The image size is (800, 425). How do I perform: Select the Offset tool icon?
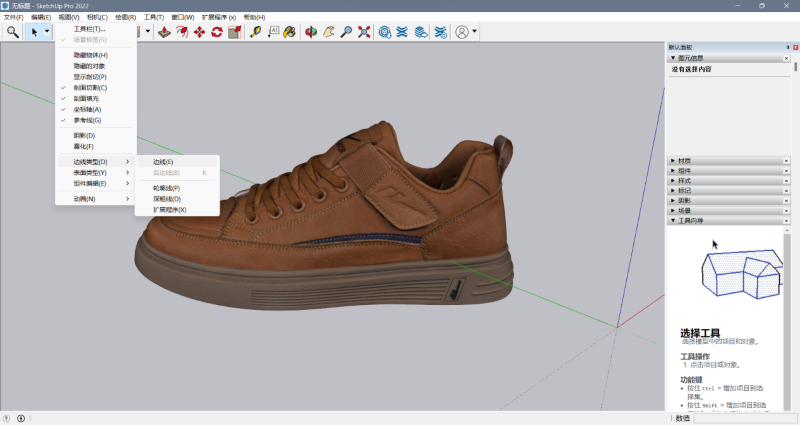coord(182,32)
